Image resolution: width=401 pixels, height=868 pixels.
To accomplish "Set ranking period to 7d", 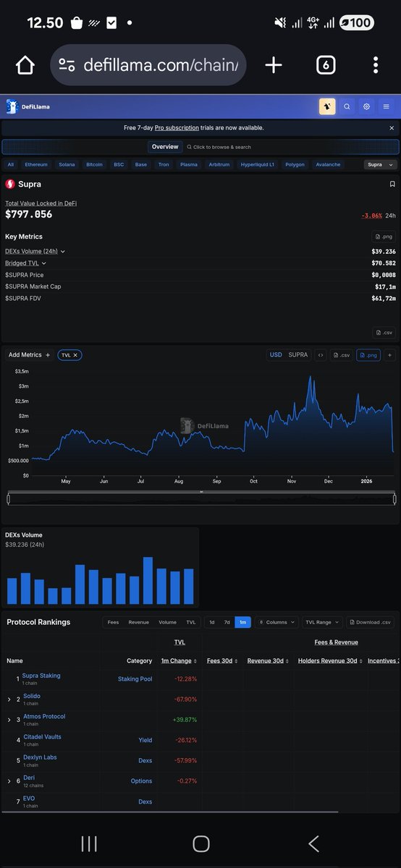I will (x=227, y=622).
